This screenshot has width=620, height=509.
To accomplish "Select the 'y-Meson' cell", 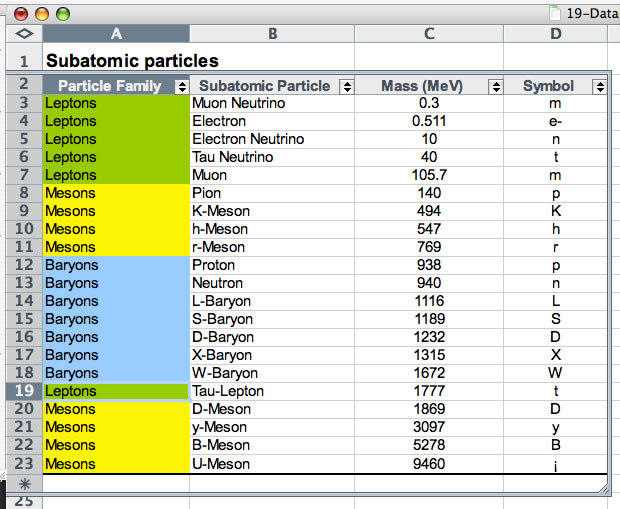I will (272, 427).
